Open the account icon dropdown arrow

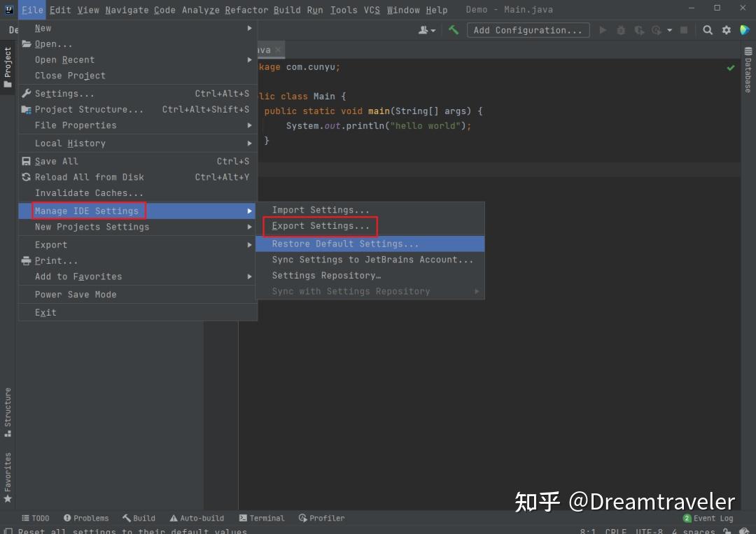coord(433,30)
